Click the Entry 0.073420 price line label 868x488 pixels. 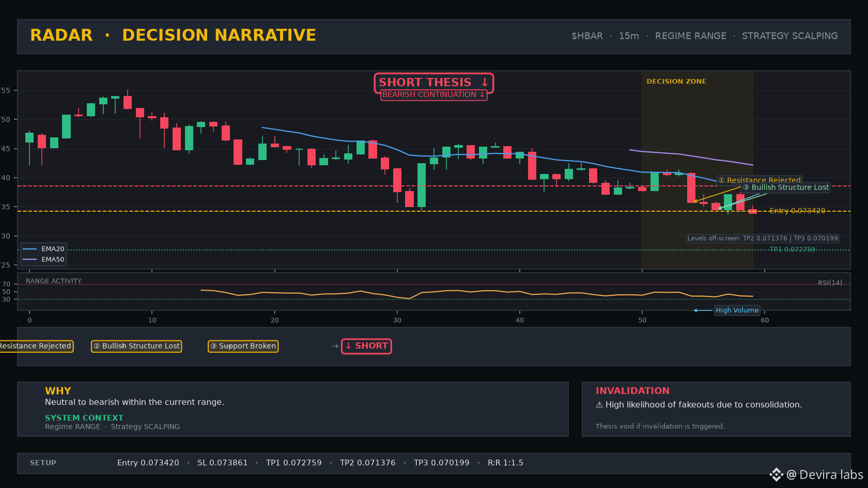click(x=797, y=211)
